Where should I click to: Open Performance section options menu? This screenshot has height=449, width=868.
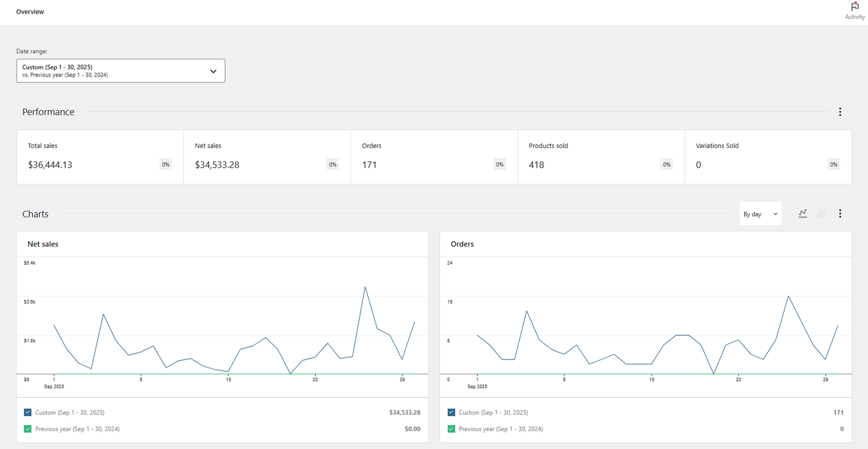[840, 112]
